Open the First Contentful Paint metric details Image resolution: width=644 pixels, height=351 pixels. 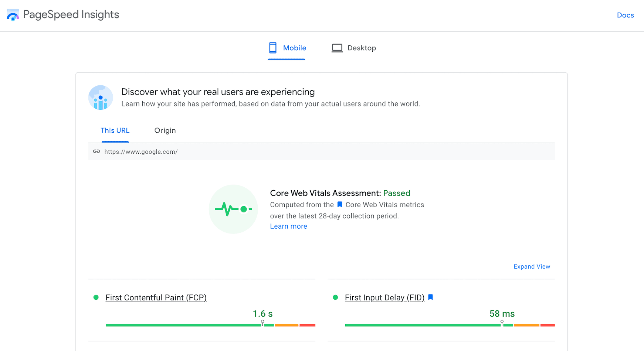[x=156, y=297]
